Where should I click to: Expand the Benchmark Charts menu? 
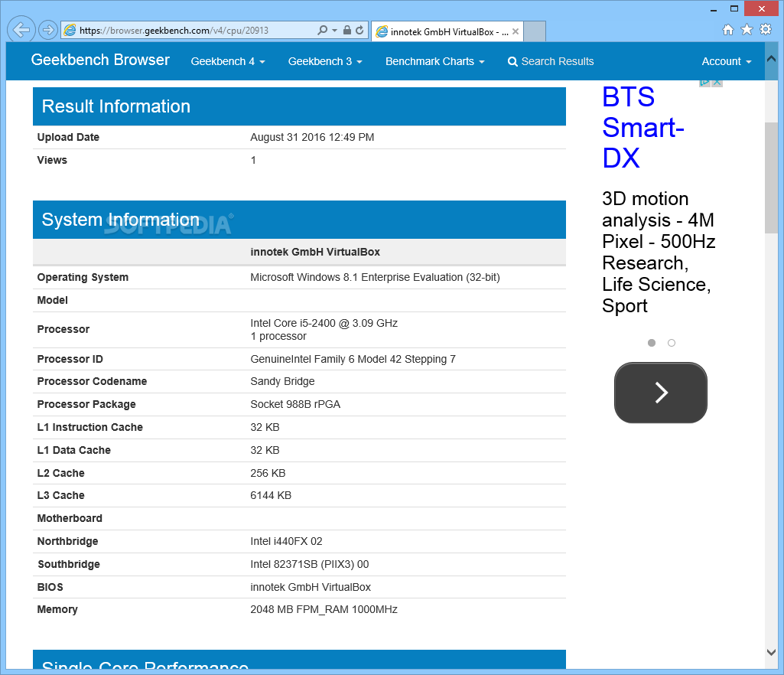coord(434,61)
